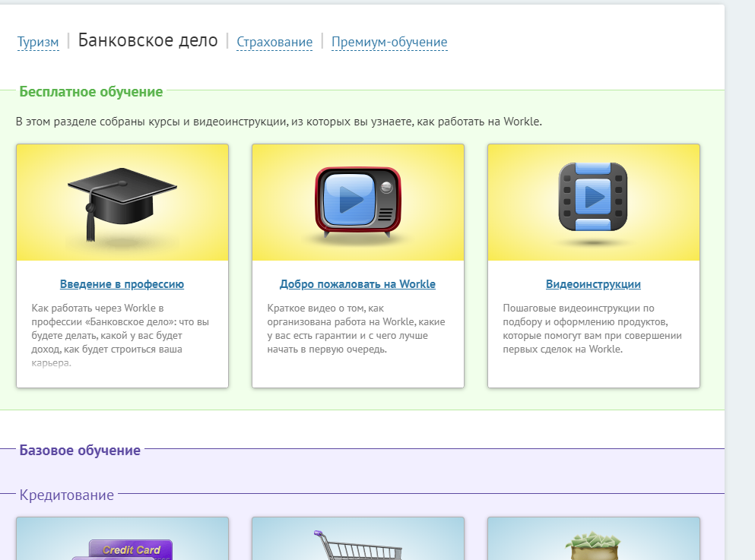Viewport: 755px width, 560px height.
Task: Click the first course card thumbnail
Action: [122, 201]
